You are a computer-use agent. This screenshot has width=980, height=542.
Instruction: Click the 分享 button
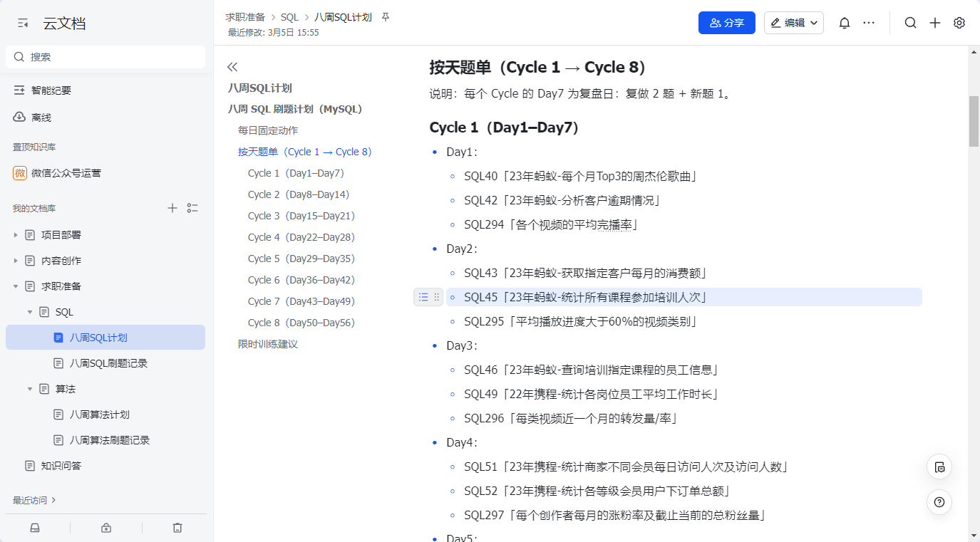tap(726, 23)
